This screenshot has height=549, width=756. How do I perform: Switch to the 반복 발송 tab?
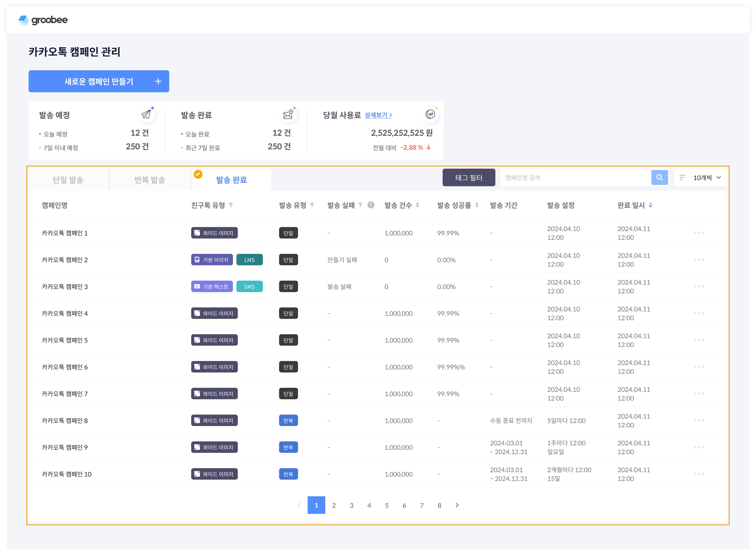pyautogui.click(x=150, y=180)
